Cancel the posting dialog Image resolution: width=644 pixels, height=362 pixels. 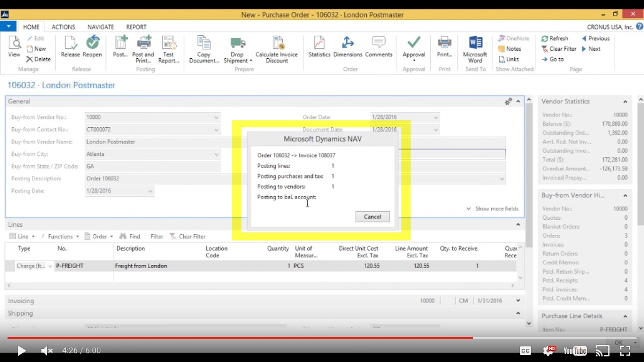372,217
